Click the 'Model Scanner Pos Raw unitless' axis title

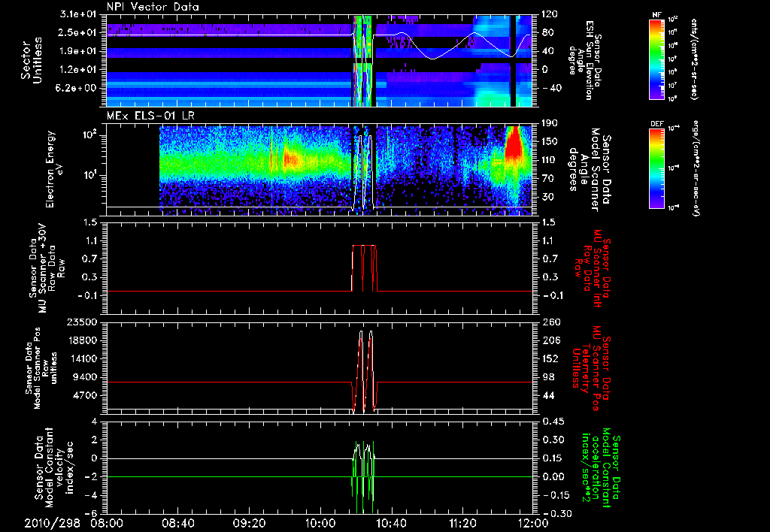(42, 368)
